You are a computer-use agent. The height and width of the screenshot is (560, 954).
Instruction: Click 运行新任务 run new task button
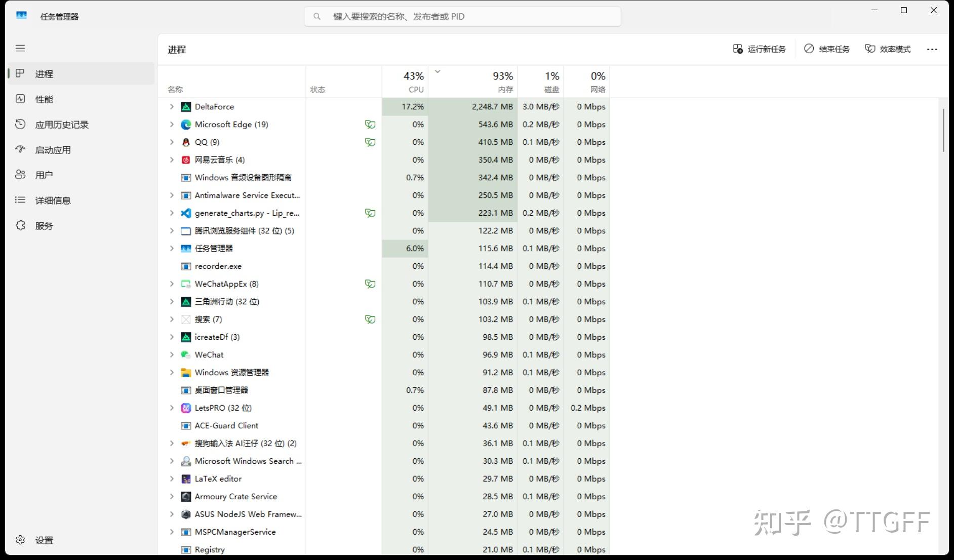click(x=759, y=49)
